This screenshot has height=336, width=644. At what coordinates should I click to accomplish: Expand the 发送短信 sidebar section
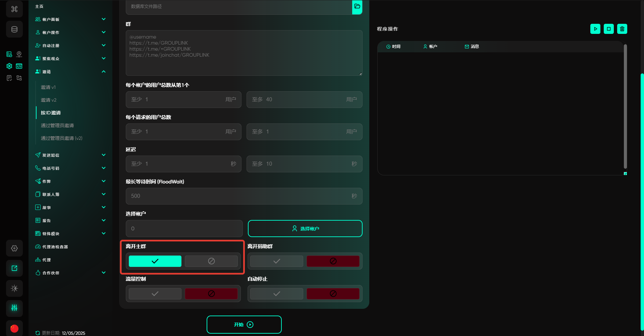coord(70,155)
